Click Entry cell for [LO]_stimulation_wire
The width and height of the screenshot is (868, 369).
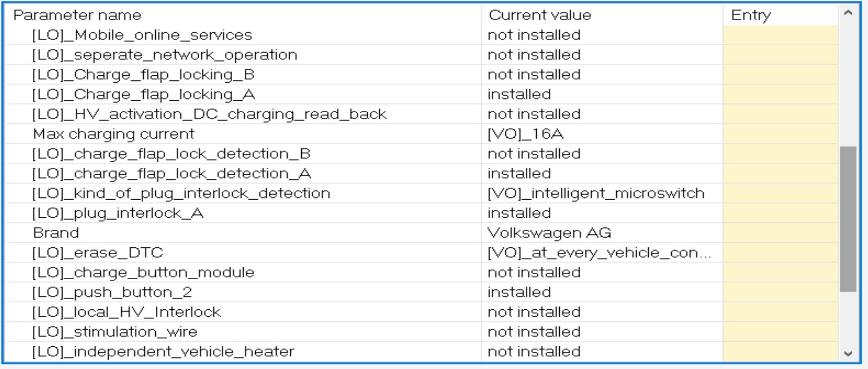click(x=780, y=332)
